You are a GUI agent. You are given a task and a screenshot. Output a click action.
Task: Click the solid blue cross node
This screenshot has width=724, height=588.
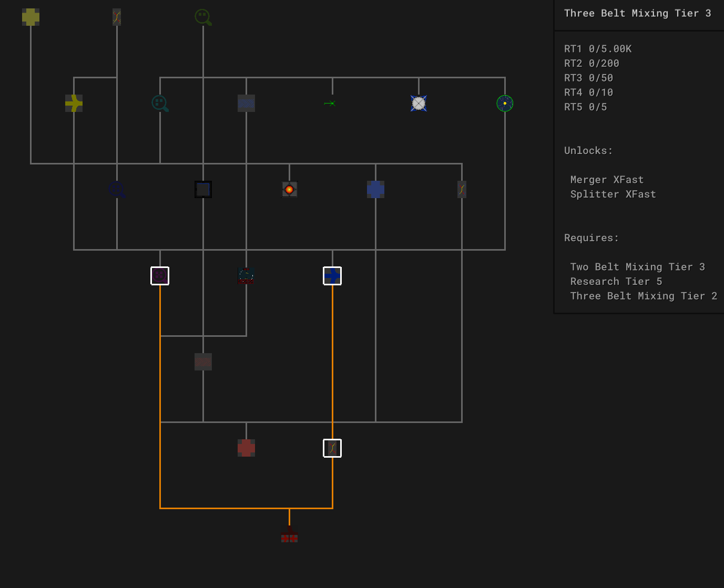pyautogui.click(x=375, y=190)
